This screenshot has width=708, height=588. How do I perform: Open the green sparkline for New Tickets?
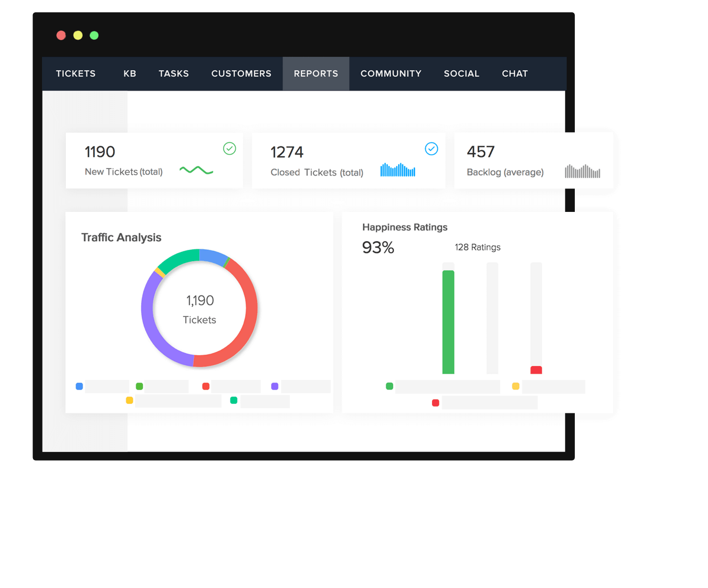click(196, 169)
